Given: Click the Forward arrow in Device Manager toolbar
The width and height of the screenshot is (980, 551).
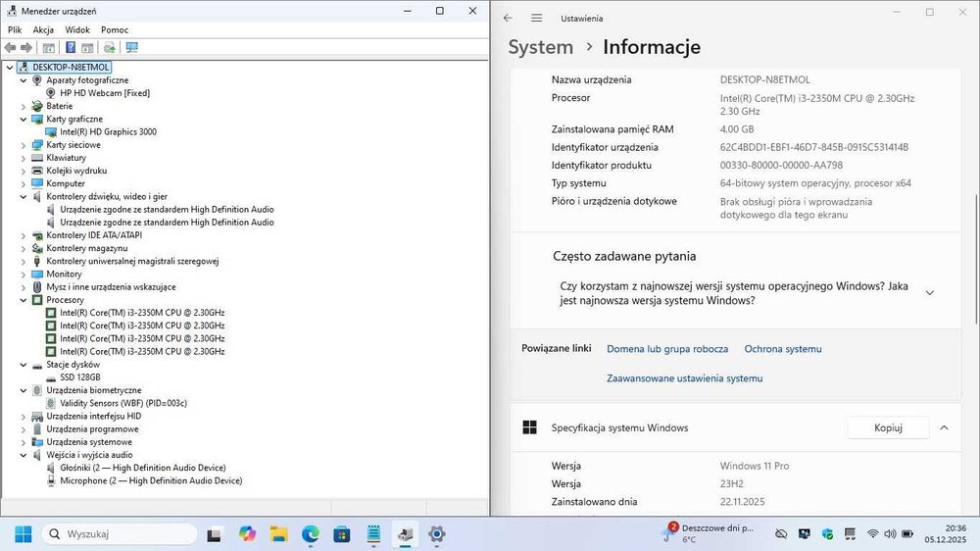Looking at the screenshot, I should [x=26, y=47].
